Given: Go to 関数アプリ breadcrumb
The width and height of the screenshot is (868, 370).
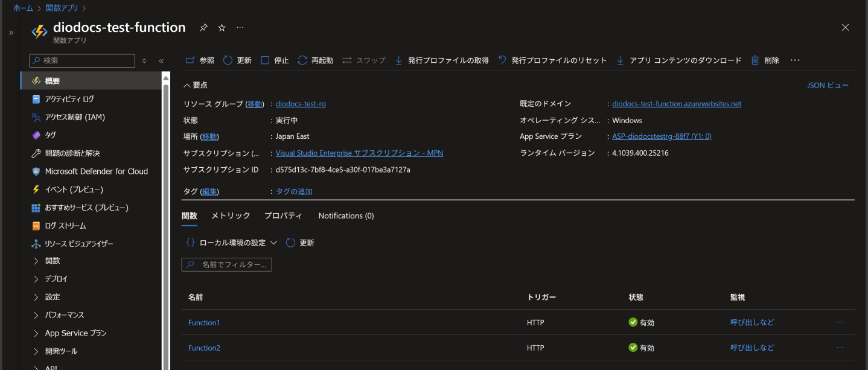Looking at the screenshot, I should tap(62, 8).
